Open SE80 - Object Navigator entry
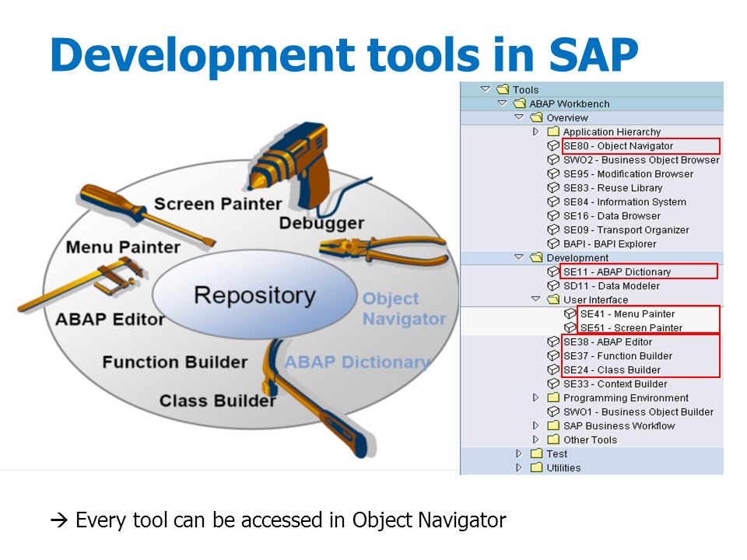This screenshot has height=560, width=747. pos(618,145)
